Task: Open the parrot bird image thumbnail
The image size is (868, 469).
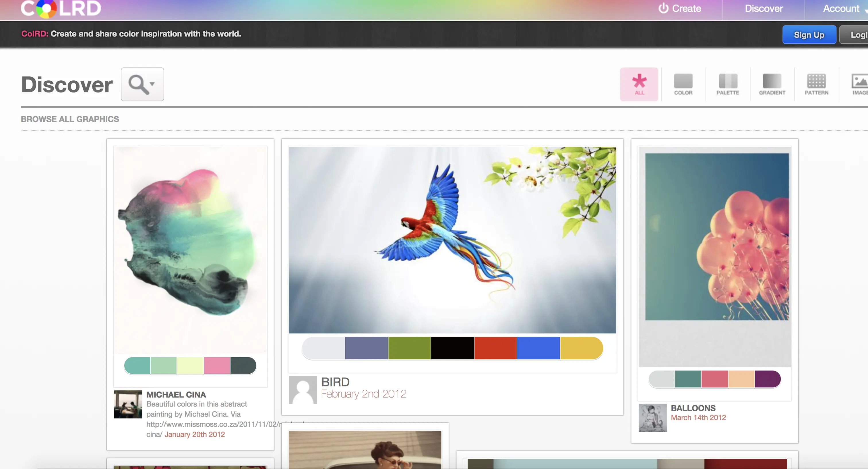Action: (x=452, y=240)
